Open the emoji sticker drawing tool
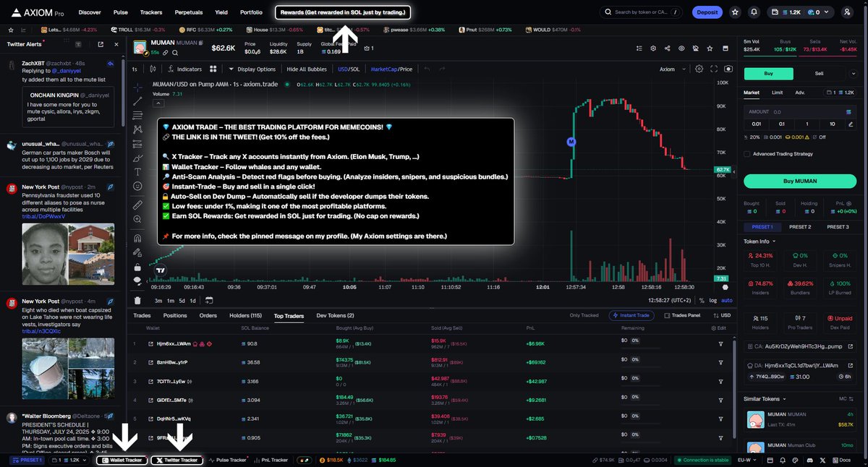The width and height of the screenshot is (868, 467). click(x=137, y=186)
